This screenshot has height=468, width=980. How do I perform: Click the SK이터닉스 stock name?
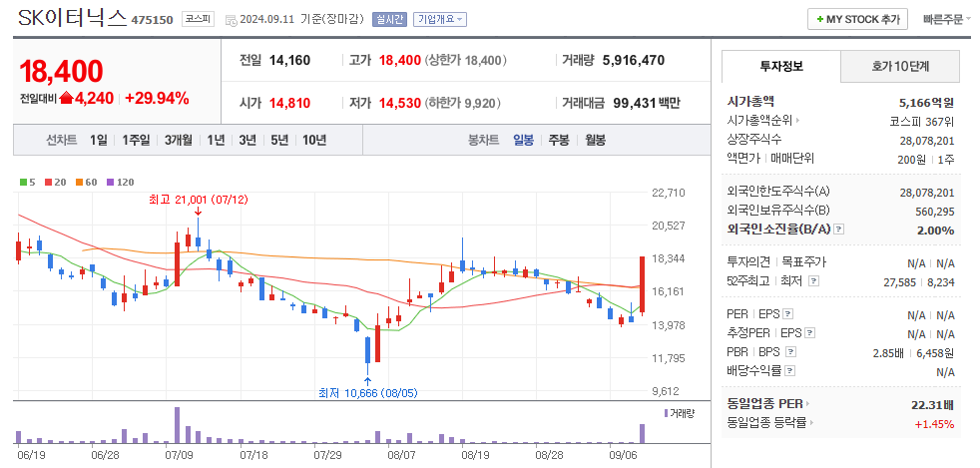point(72,19)
